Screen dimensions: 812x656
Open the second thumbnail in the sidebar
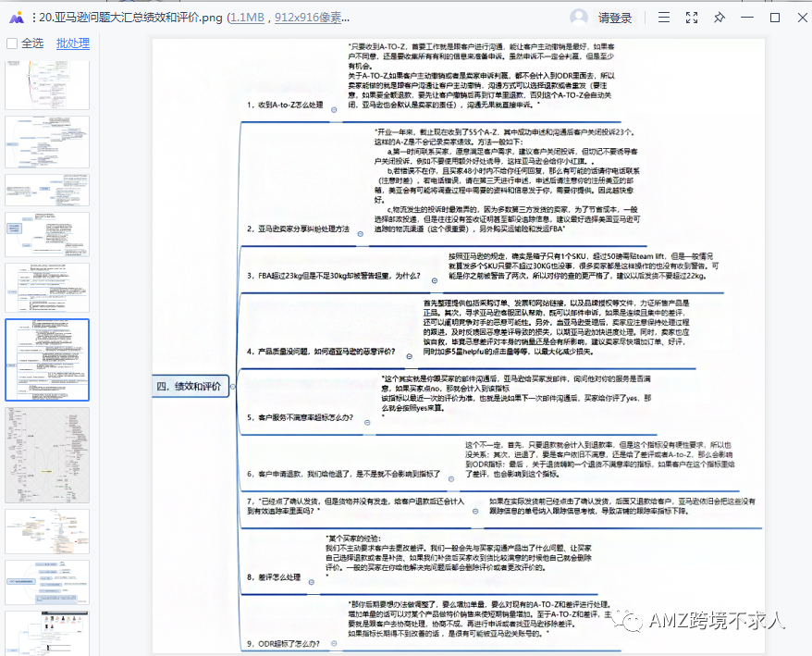coord(47,142)
